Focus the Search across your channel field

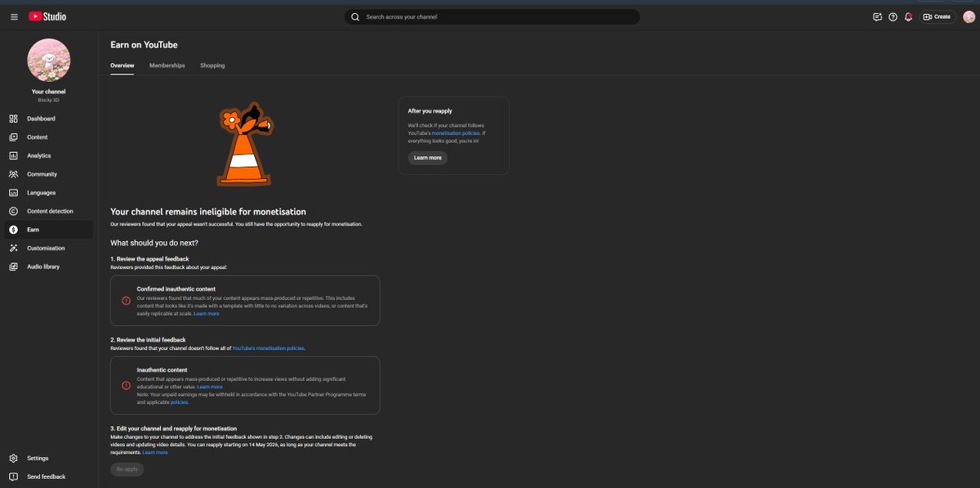tap(492, 16)
